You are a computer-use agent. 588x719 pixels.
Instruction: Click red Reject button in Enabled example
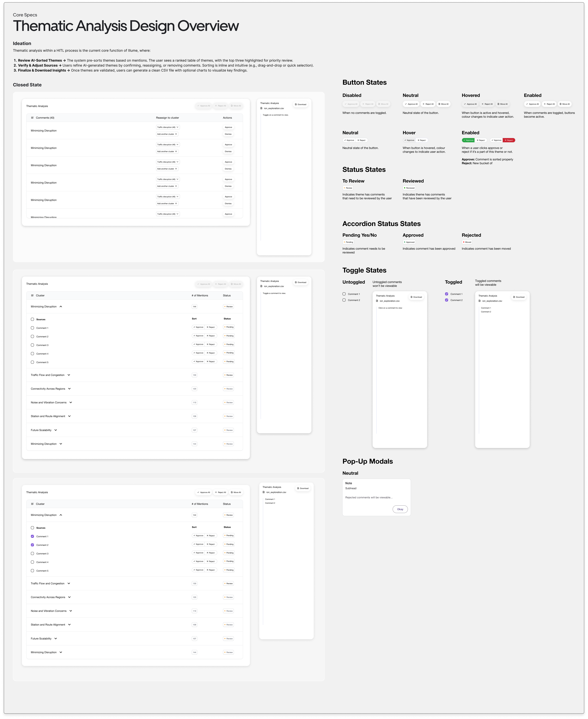(509, 140)
